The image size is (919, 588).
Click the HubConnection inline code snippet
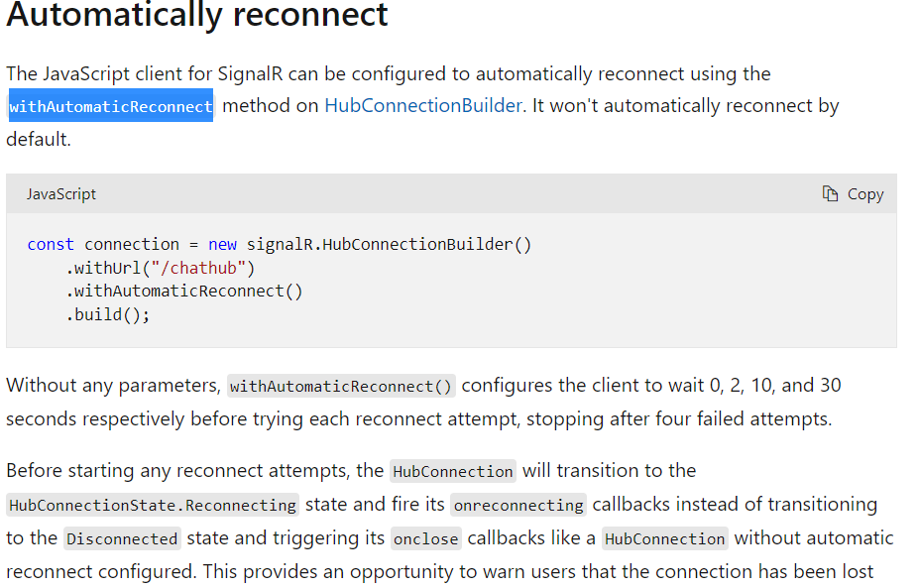tap(452, 471)
